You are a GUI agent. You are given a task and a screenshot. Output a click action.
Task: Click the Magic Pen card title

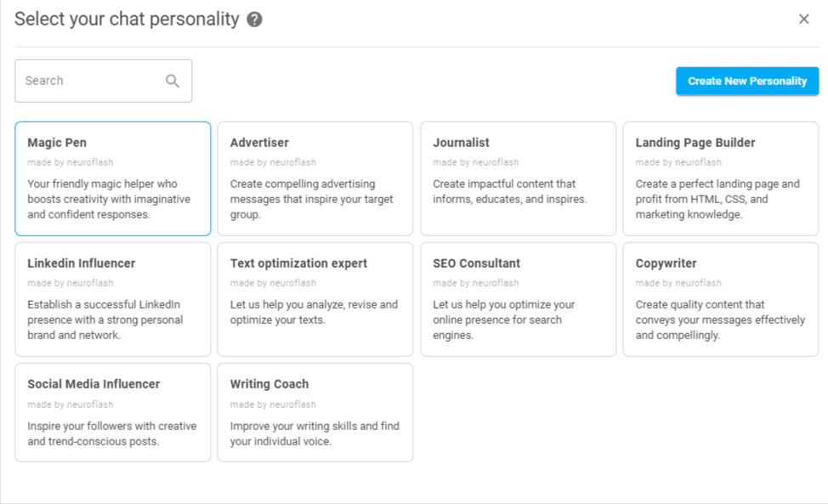coord(56,142)
